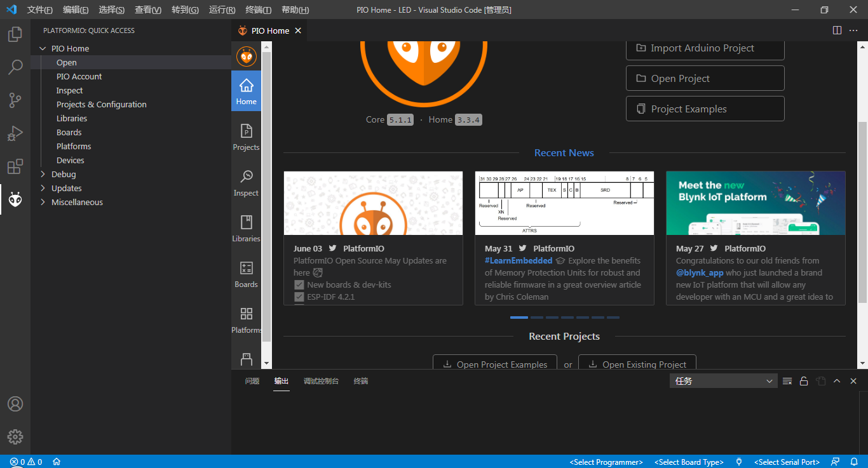Collapse the PIO Home tree section
The image size is (868, 468).
pyautogui.click(x=43, y=48)
